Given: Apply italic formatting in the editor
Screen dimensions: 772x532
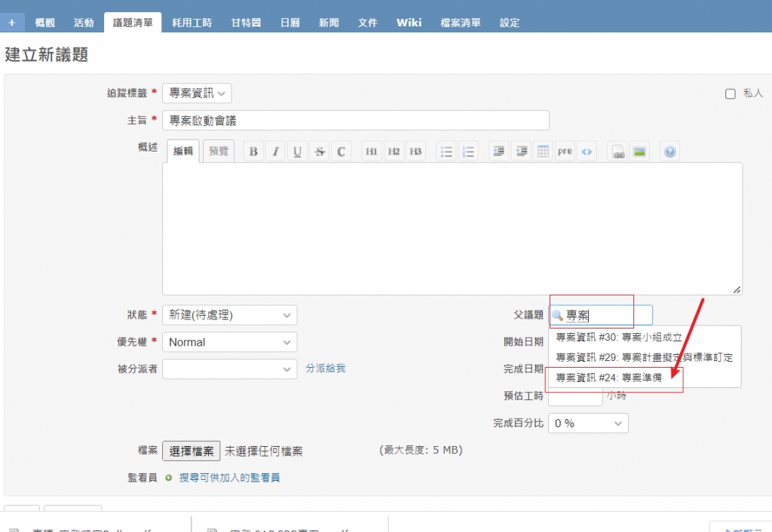Looking at the screenshot, I should [276, 151].
